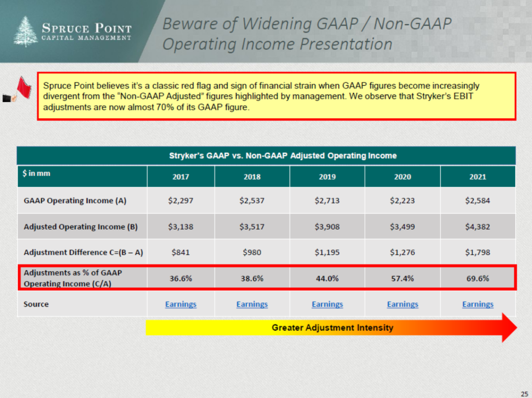Select the 2021 column header
532x398 pixels.
click(478, 176)
